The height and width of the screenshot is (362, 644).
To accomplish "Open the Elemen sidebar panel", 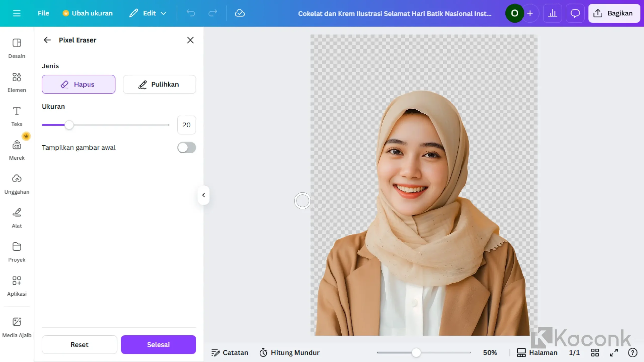I will [x=17, y=82].
